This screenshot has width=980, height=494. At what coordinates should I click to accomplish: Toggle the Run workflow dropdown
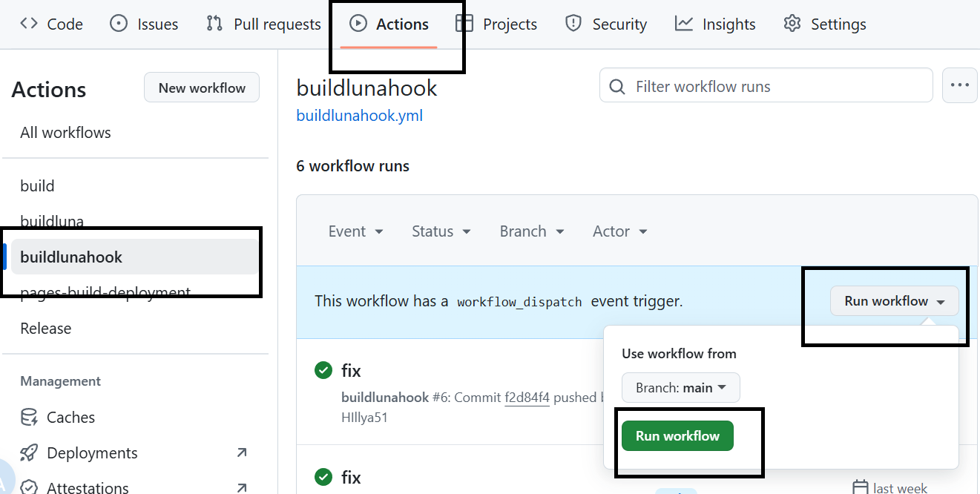895,301
